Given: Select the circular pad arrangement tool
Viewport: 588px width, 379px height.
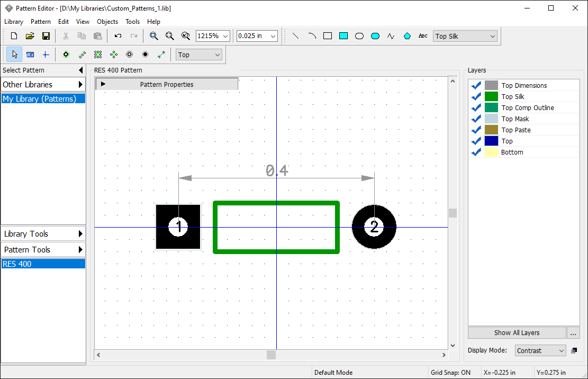Looking at the screenshot, I should tap(114, 55).
